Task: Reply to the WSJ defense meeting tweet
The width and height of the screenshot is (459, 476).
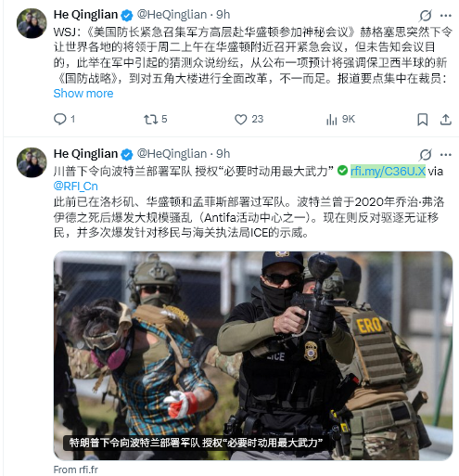Action: [60, 119]
